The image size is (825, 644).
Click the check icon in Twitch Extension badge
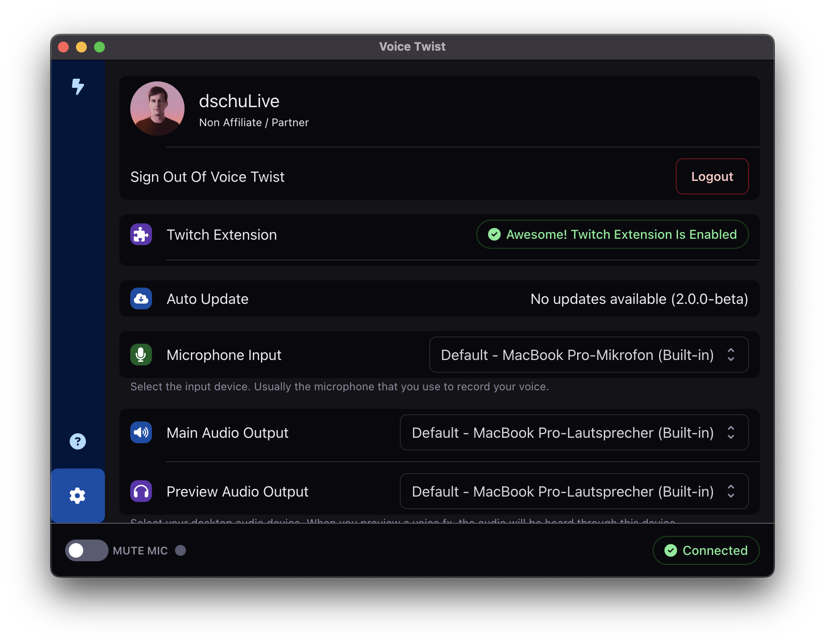494,234
